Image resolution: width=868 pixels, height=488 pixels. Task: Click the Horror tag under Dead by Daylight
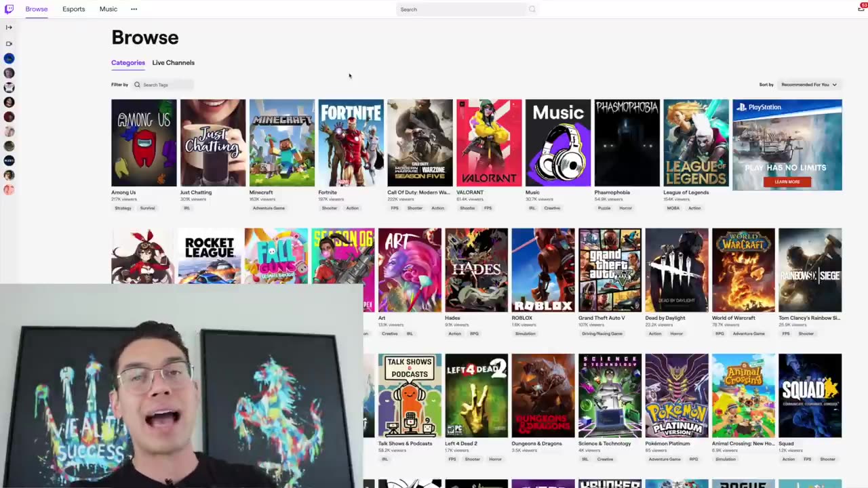coord(677,333)
